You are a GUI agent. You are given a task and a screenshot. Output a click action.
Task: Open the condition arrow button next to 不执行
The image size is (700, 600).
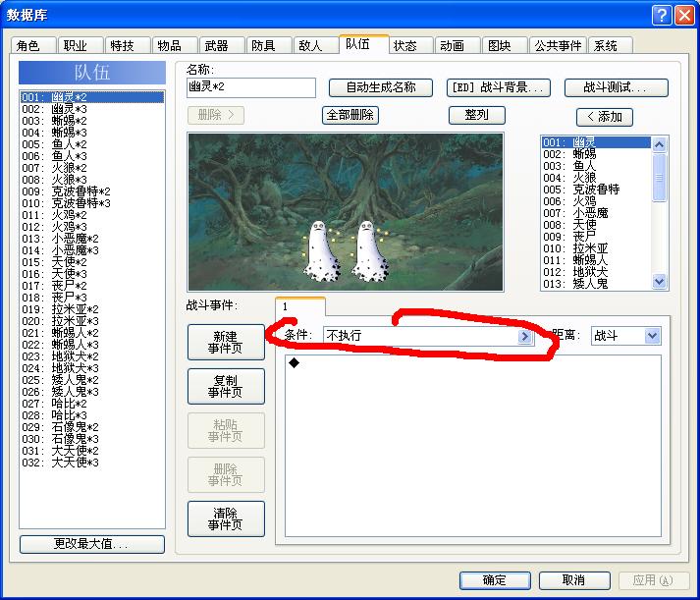pos(525,336)
